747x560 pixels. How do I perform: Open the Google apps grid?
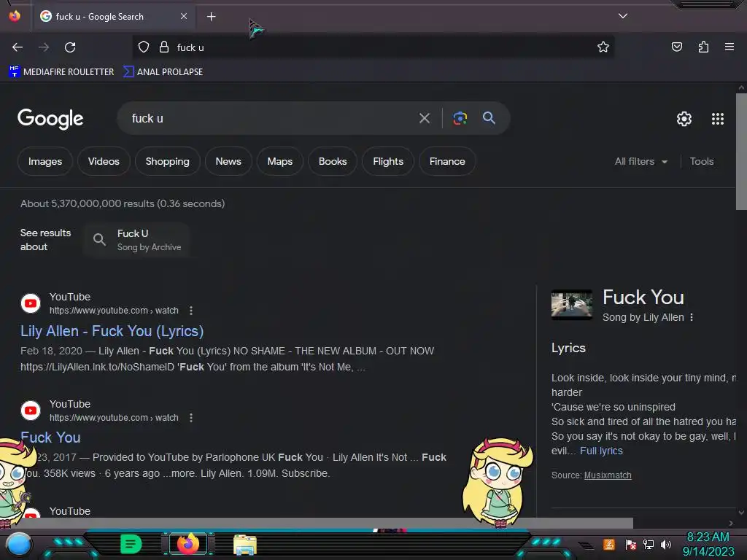coord(718,119)
